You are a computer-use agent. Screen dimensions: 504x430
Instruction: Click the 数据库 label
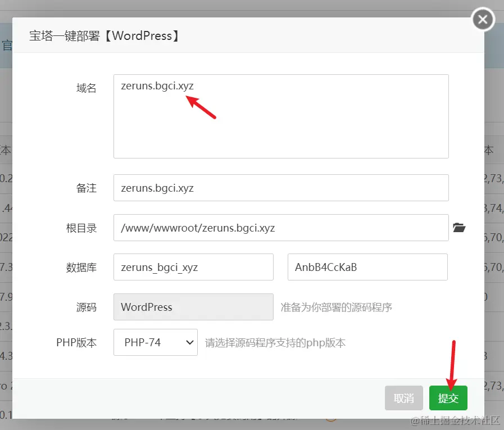coord(81,267)
